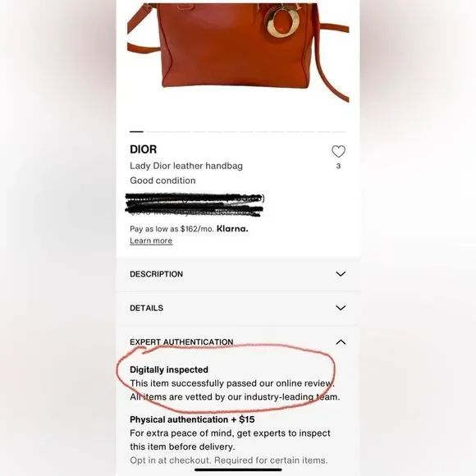The image size is (476, 476).
Task: Expand the Description section chevron
Action: pyautogui.click(x=341, y=274)
